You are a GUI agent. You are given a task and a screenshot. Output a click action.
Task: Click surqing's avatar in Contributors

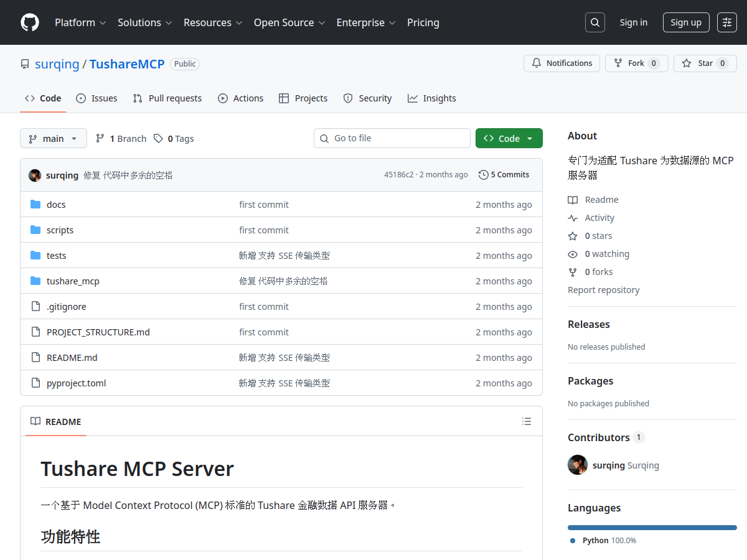(578, 465)
